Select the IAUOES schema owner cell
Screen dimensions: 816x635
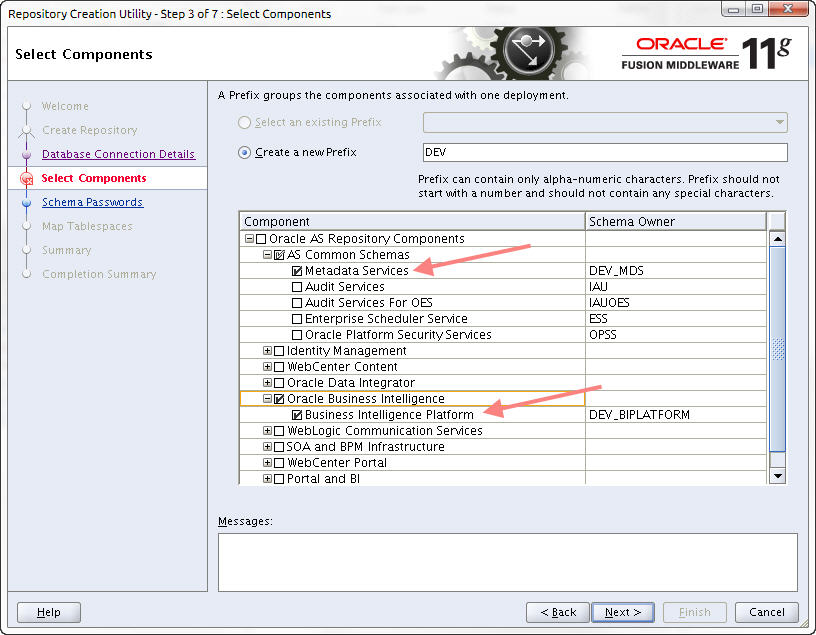(676, 303)
